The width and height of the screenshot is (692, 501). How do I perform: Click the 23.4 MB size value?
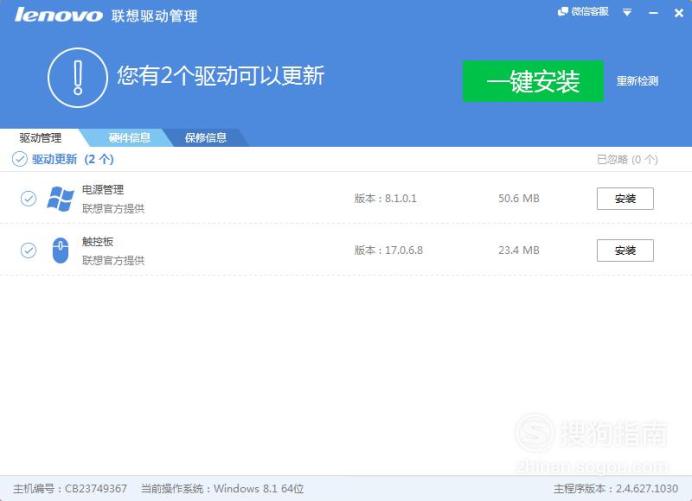519,250
